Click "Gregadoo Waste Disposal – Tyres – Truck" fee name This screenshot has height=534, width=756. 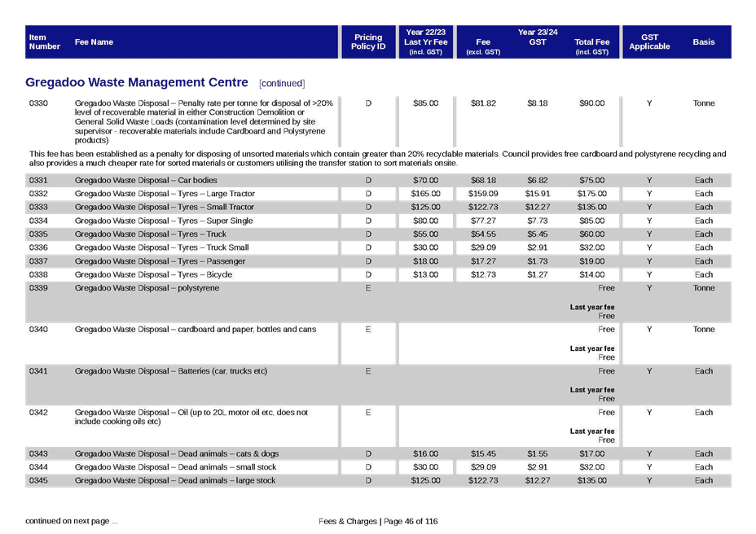[x=151, y=234]
